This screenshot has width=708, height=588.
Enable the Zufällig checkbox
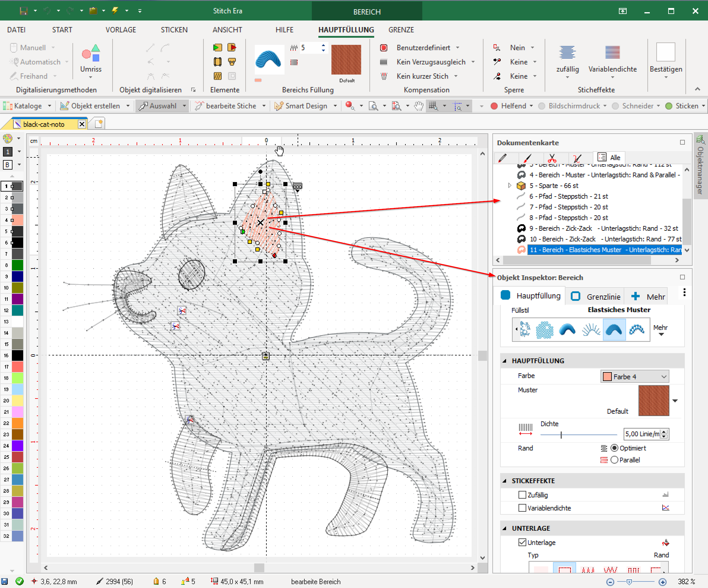[x=522, y=495]
